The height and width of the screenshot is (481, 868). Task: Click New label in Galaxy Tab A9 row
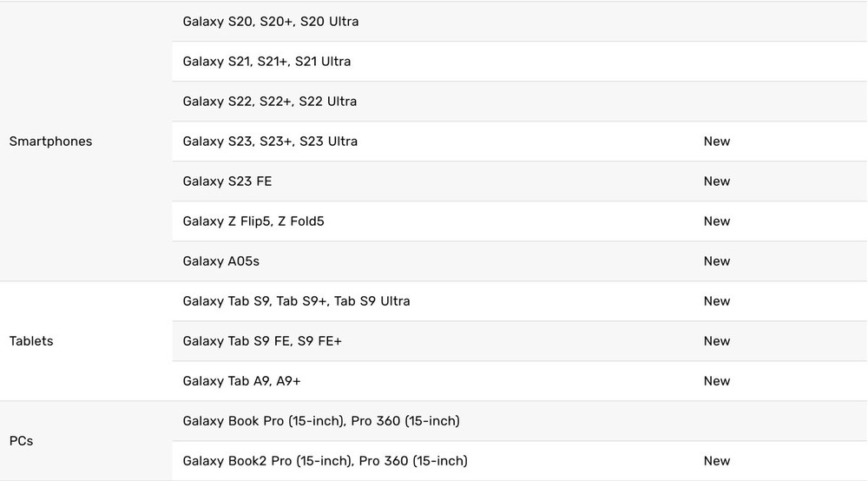717,381
